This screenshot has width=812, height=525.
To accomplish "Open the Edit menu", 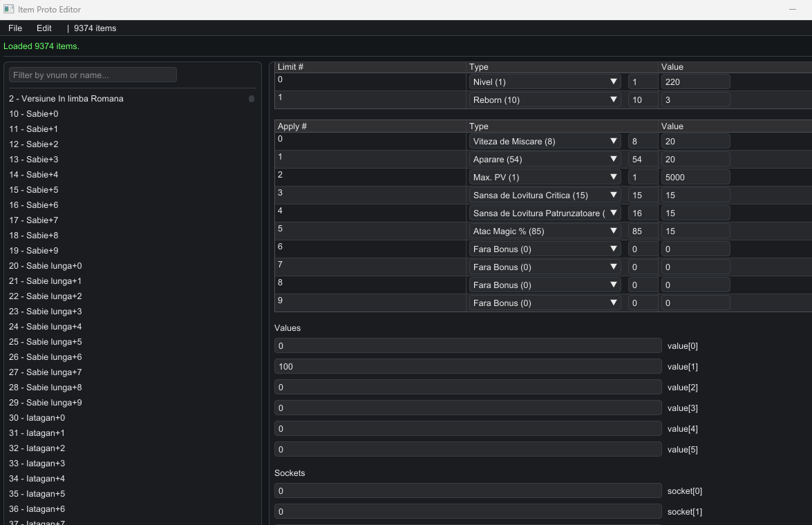I will pos(44,28).
